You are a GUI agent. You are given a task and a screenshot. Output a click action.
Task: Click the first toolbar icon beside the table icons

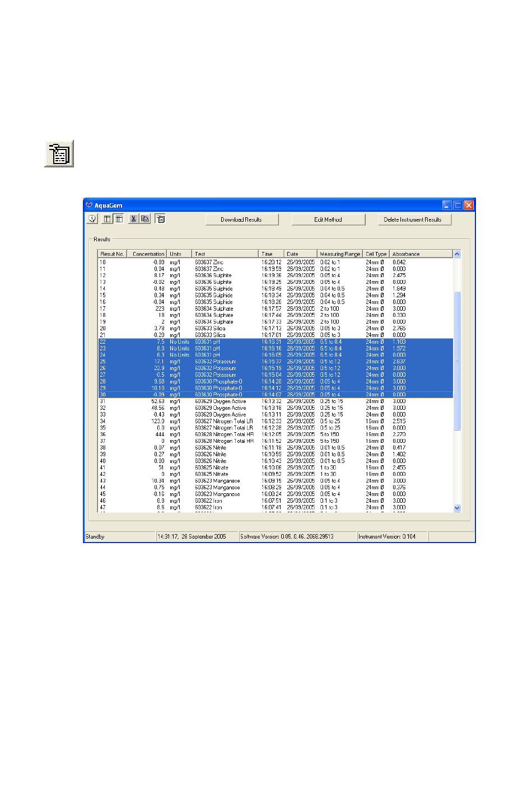point(93,219)
